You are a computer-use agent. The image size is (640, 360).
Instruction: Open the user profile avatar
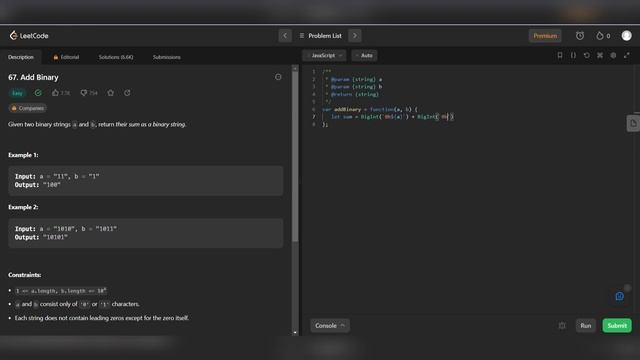point(627,36)
